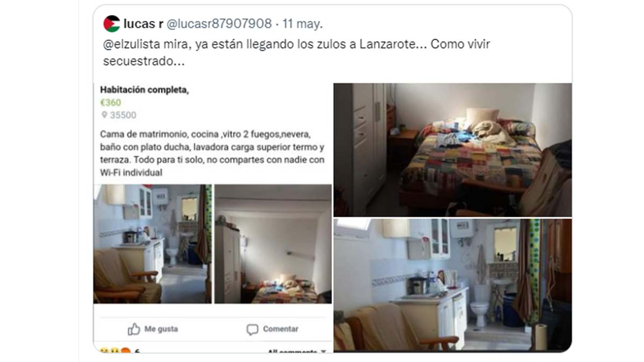
Task: Click the 11 may. tweet date
Action: click(302, 24)
